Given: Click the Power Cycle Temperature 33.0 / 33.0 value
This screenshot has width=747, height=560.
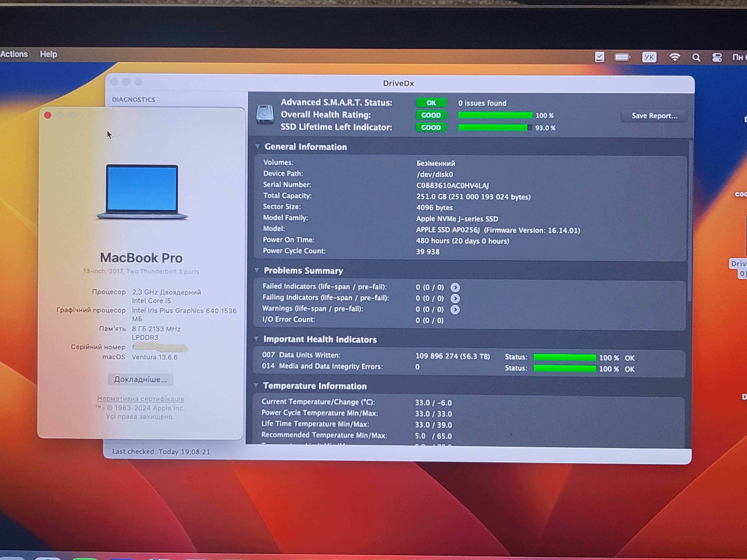Looking at the screenshot, I should (x=433, y=414).
